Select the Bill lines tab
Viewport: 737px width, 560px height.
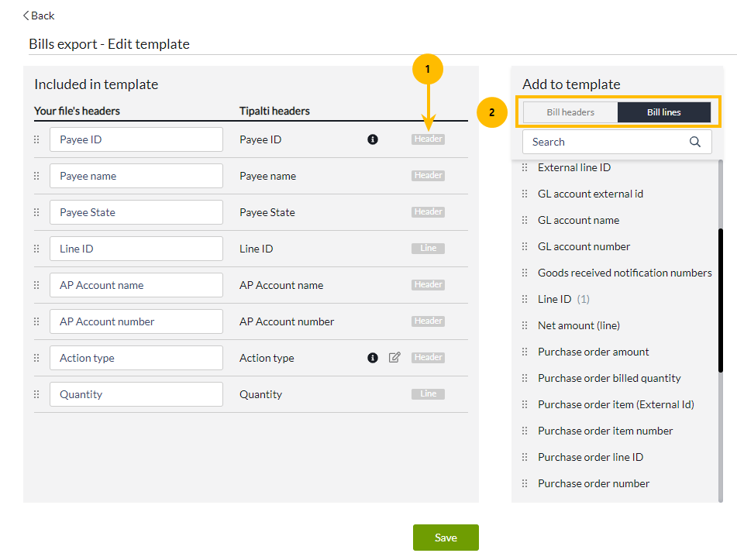663,112
